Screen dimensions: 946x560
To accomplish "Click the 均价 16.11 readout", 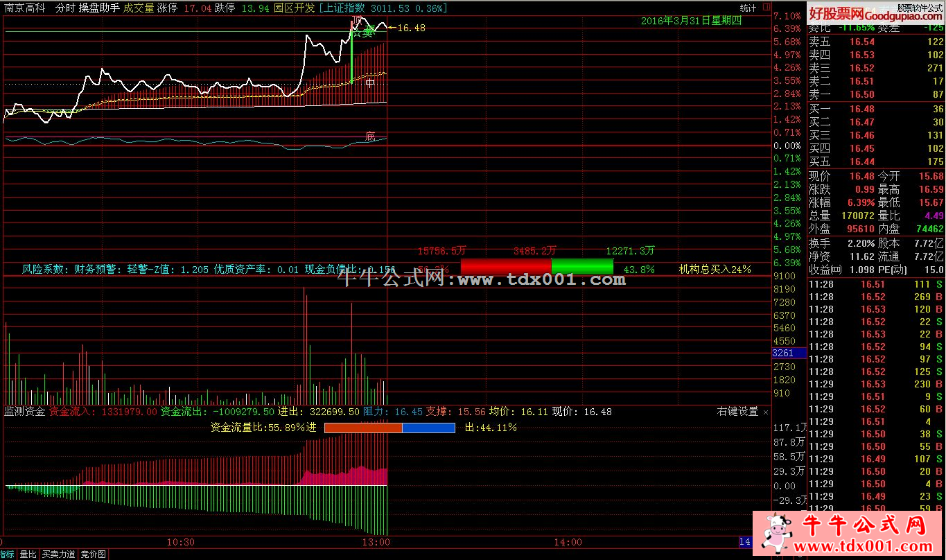I will pos(518,412).
